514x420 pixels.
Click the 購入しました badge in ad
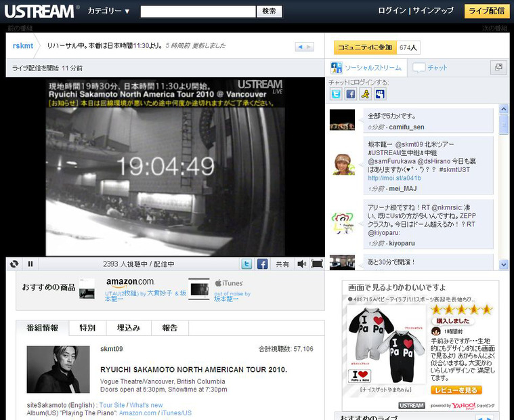453,321
